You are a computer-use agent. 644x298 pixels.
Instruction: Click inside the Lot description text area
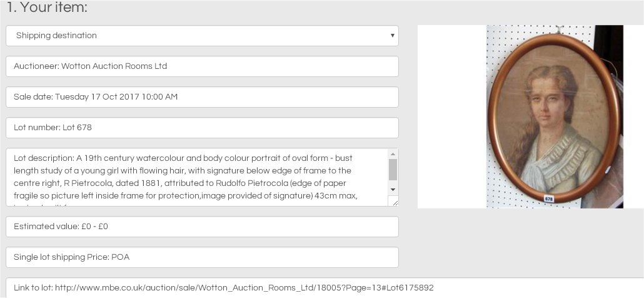point(197,177)
